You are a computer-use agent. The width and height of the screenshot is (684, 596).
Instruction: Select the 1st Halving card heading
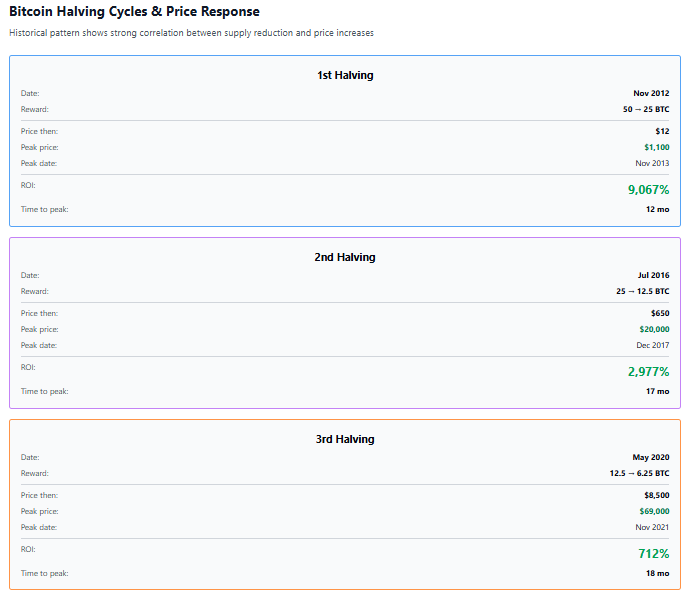(x=345, y=75)
